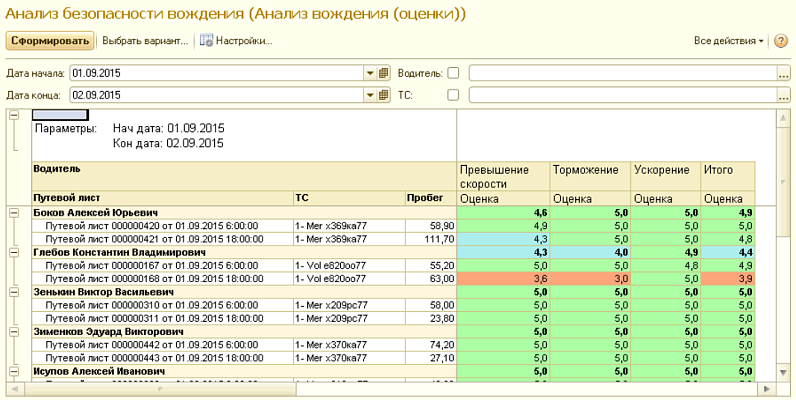The width and height of the screenshot is (796, 400).
Task: Enable the Водитель filter checkbox
Action: click(x=453, y=73)
